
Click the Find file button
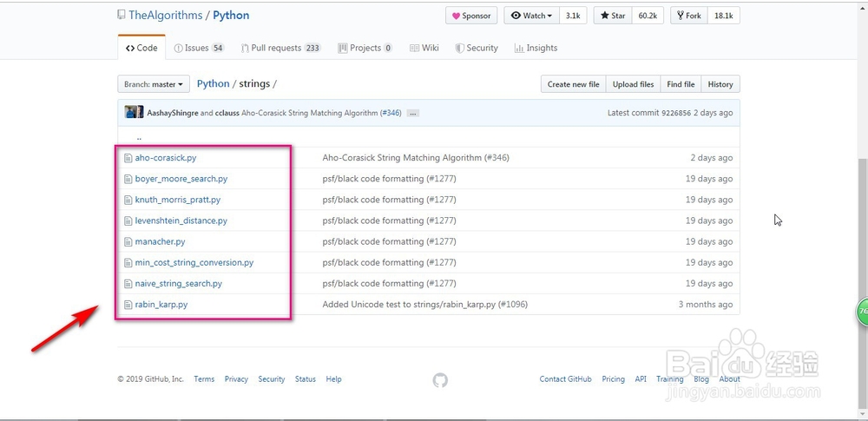pos(681,84)
